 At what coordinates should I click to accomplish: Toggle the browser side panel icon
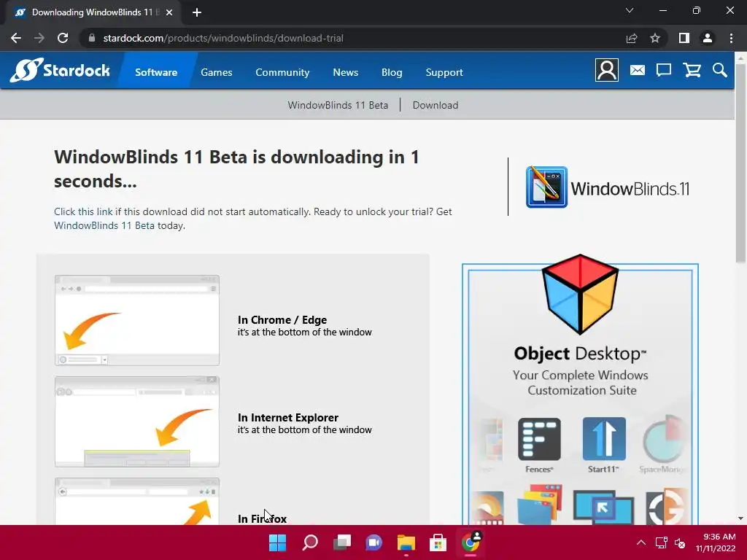[684, 38]
